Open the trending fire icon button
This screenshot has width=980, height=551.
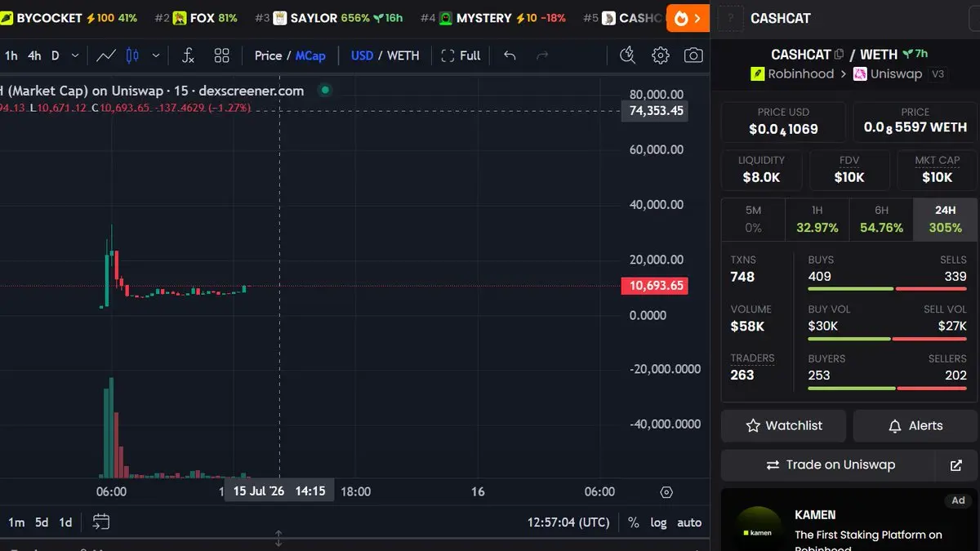(688, 18)
